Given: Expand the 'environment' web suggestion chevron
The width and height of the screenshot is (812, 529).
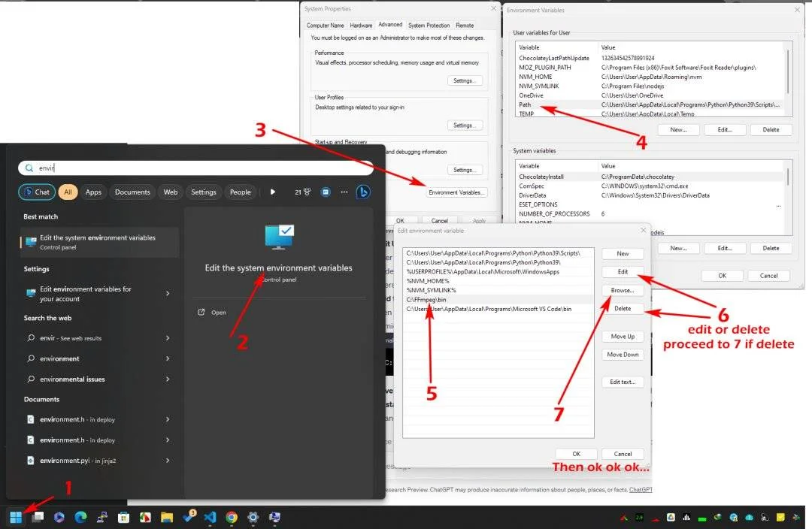Looking at the screenshot, I should (x=167, y=358).
